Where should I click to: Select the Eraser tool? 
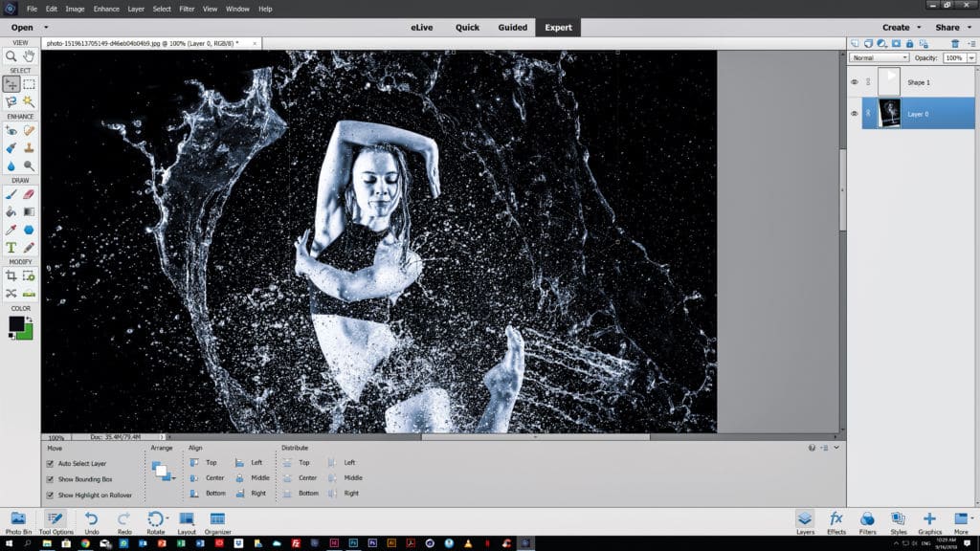point(29,193)
